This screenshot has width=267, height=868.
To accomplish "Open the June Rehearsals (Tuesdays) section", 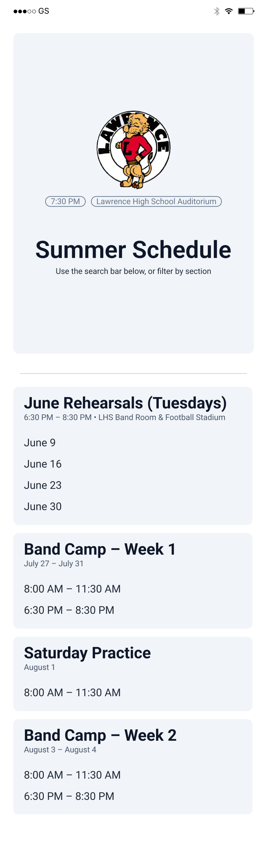I will click(x=125, y=403).
